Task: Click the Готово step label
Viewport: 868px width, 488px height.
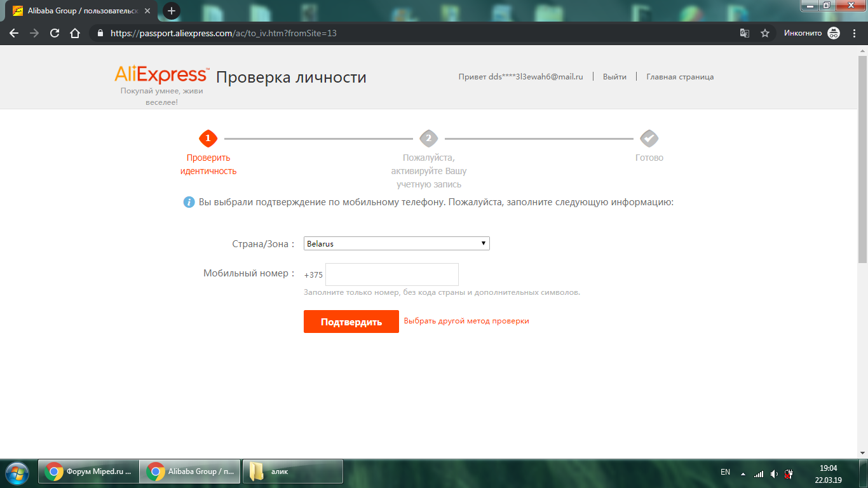Action: 649,158
